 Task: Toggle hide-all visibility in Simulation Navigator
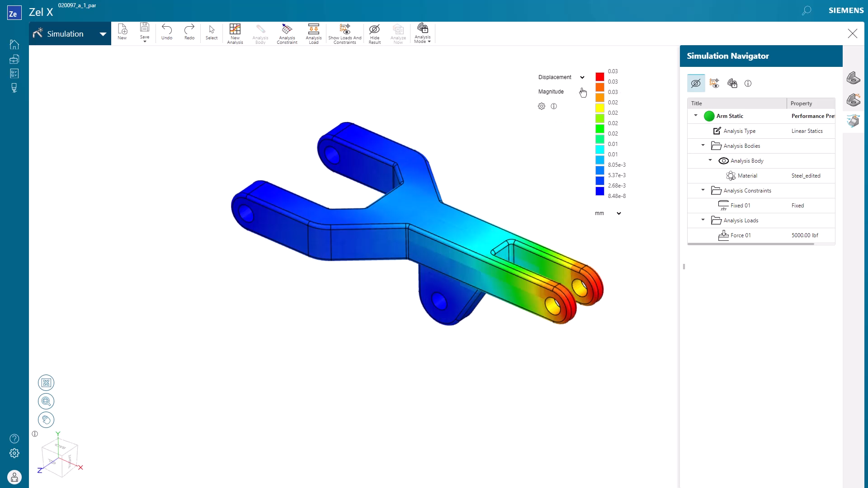[x=695, y=83]
